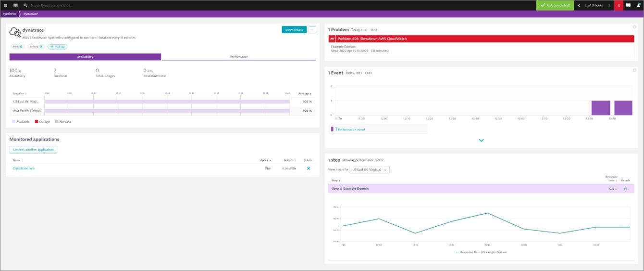Click the Task completed notification
The image size is (644, 271).
pos(555,5)
